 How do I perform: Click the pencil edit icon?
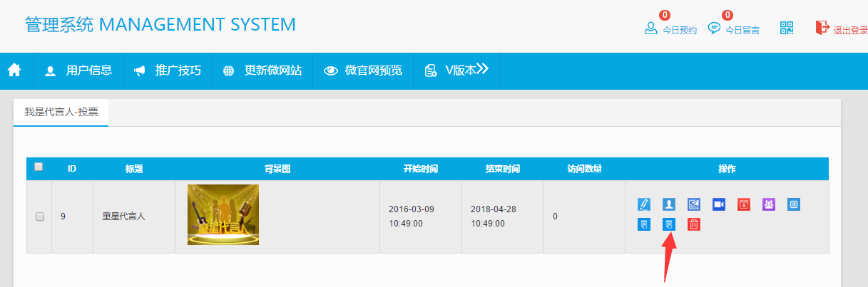click(644, 204)
